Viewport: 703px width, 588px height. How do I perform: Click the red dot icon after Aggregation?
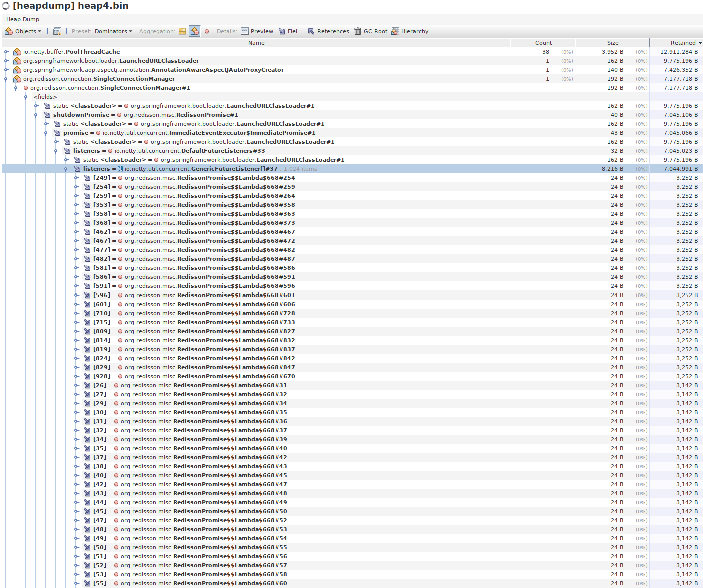click(206, 31)
